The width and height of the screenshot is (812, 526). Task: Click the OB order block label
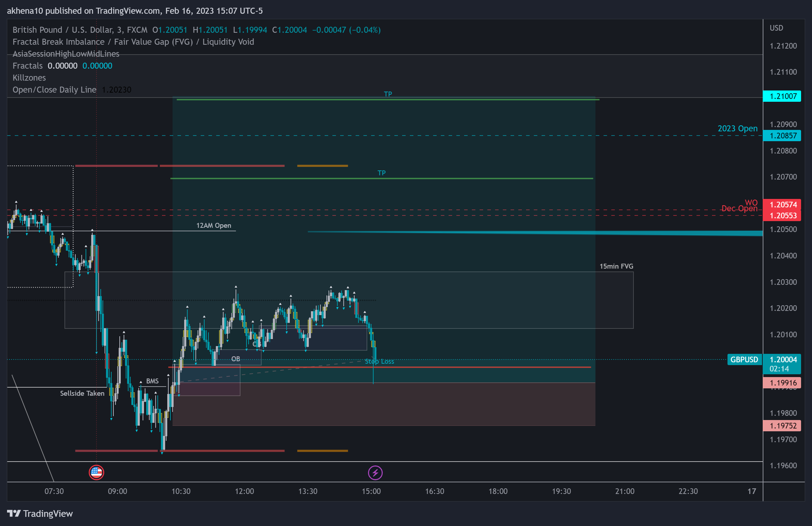pyautogui.click(x=236, y=359)
